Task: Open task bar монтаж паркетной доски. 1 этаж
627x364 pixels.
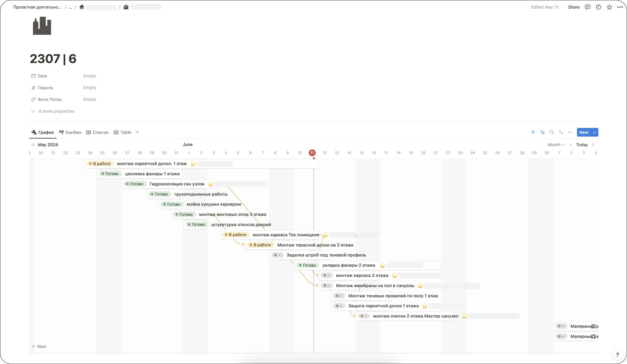Action: coord(152,164)
